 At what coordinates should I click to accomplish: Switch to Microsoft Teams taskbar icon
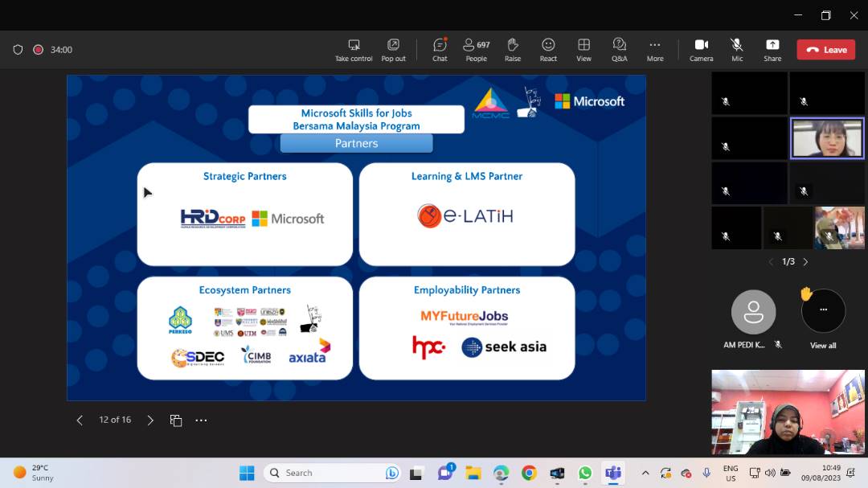pos(612,473)
